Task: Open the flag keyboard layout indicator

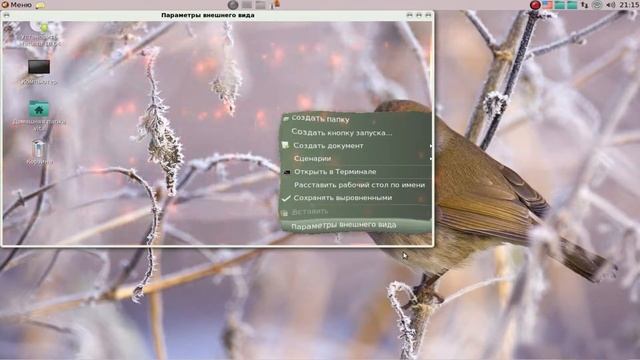Action: [x=547, y=5]
